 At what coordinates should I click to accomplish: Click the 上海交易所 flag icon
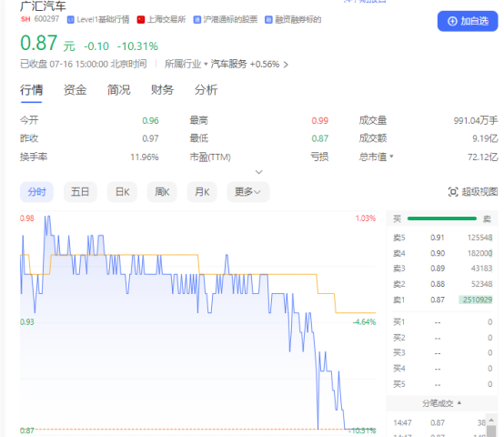140,20
